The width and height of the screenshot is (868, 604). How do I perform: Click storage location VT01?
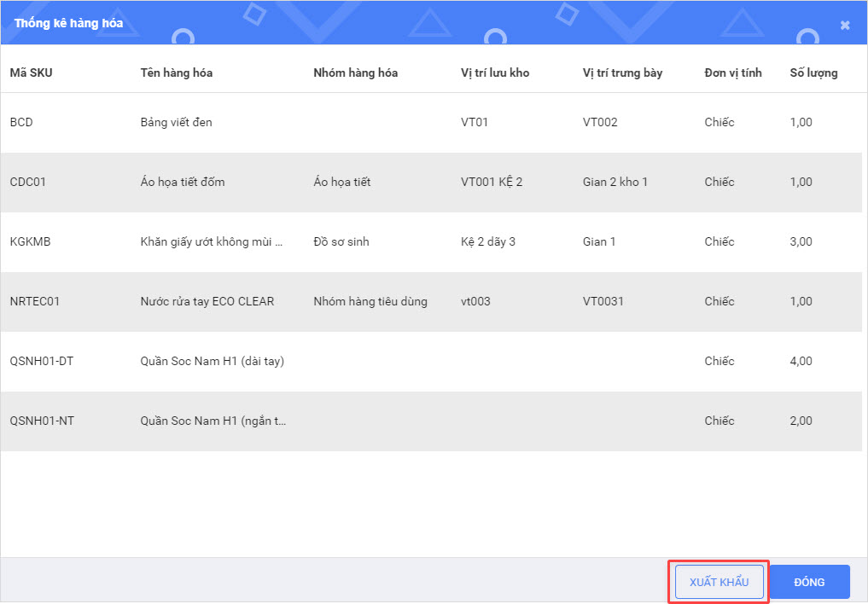(475, 122)
